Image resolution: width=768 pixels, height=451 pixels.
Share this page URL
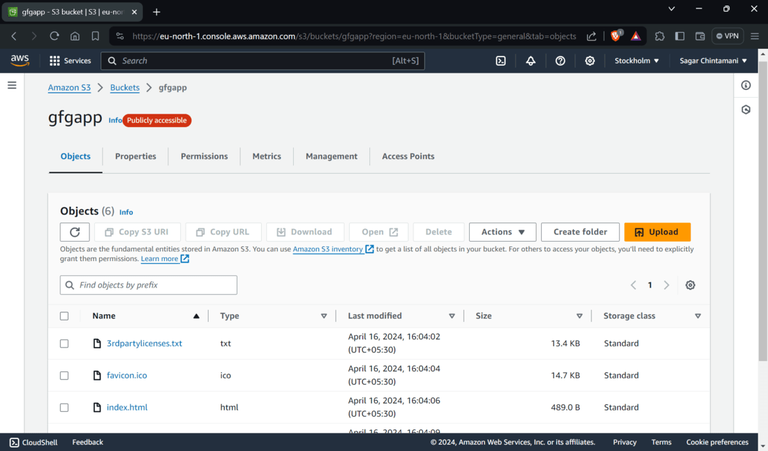click(591, 36)
